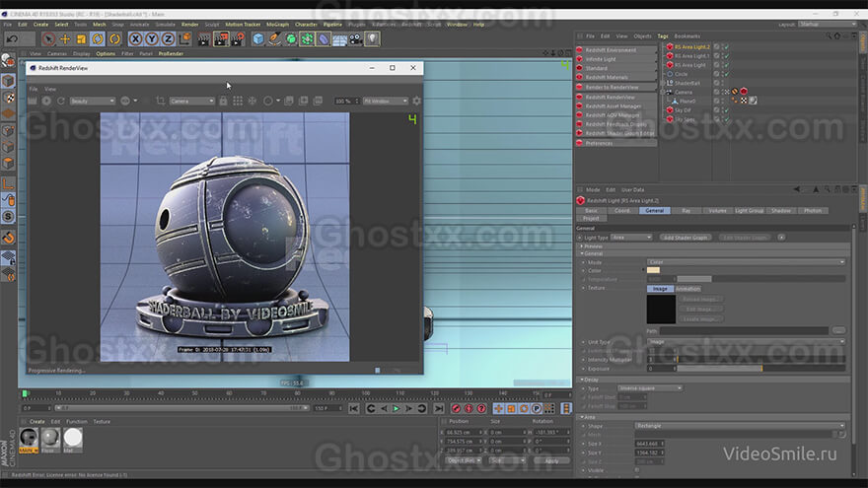Toggle the RenderView crop region icon
This screenshot has width=868, height=488.
point(161,101)
